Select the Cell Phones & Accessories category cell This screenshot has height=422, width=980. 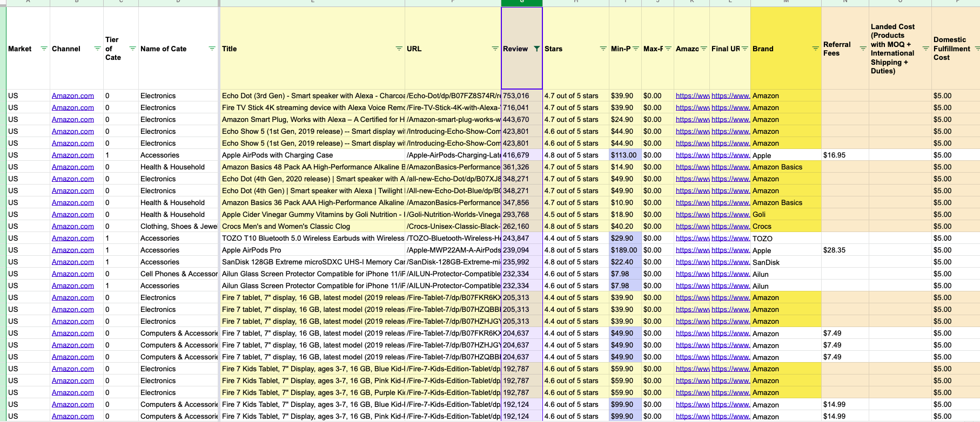pyautogui.click(x=179, y=274)
